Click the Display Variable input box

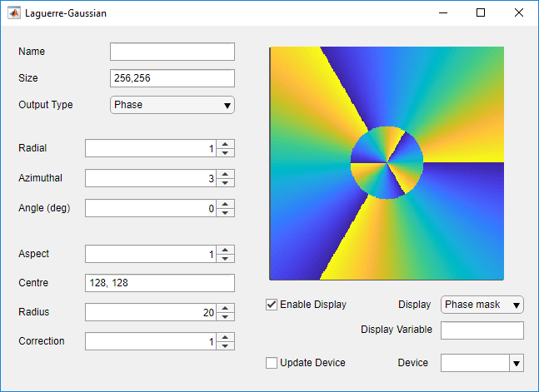point(482,330)
